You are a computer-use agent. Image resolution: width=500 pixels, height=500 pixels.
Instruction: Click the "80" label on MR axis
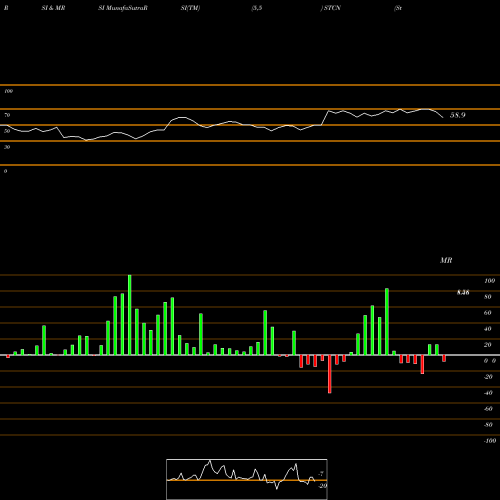pyautogui.click(x=488, y=297)
